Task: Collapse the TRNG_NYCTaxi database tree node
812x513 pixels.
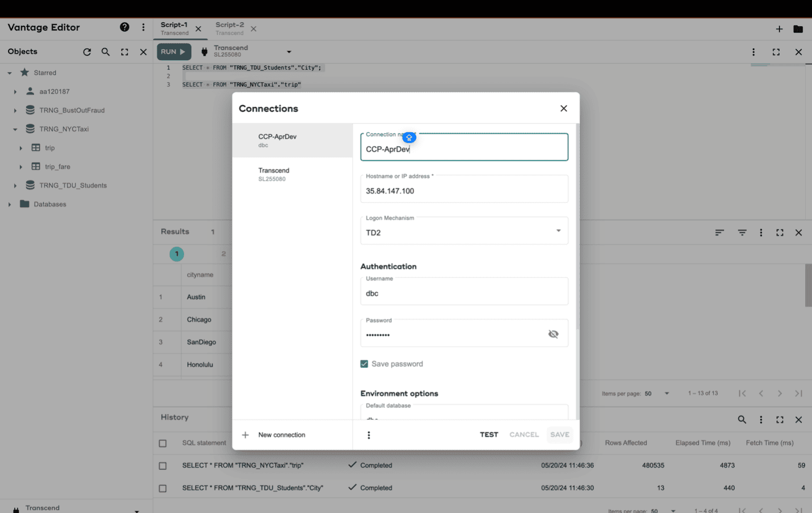Action: 15,129
